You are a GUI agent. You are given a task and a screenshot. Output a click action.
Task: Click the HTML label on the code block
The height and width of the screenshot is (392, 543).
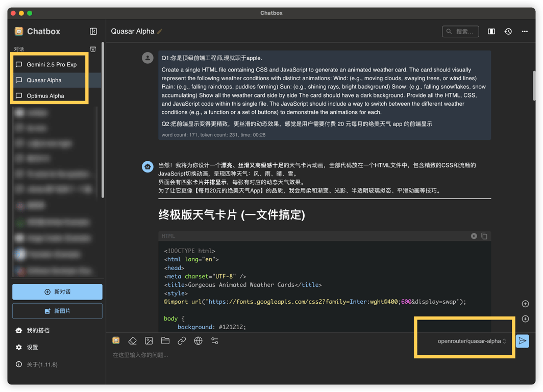pos(168,236)
